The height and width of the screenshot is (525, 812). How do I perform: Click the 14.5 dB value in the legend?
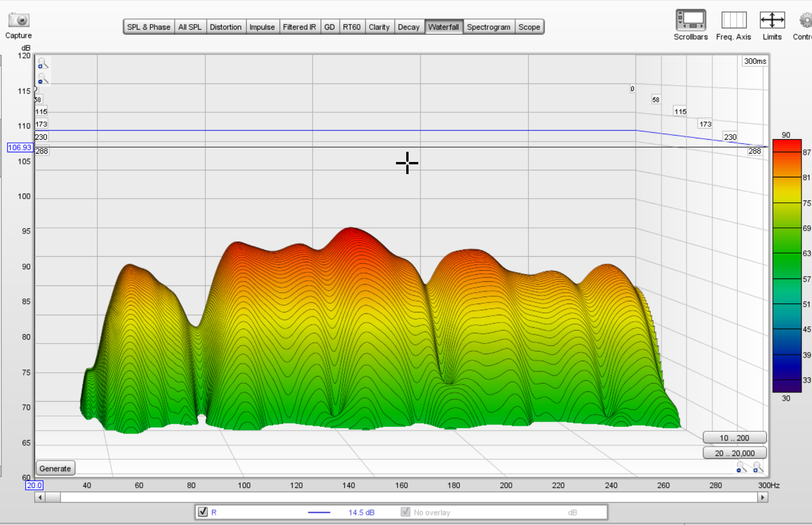pos(361,512)
